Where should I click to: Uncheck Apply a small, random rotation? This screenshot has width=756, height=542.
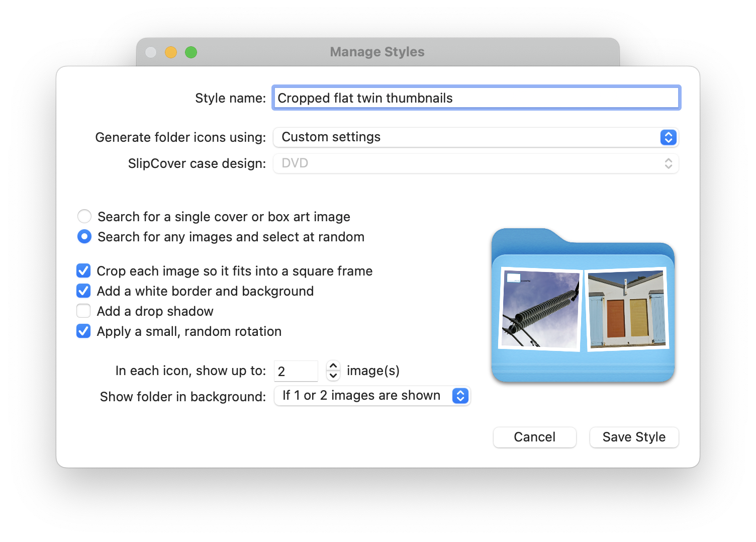click(83, 331)
